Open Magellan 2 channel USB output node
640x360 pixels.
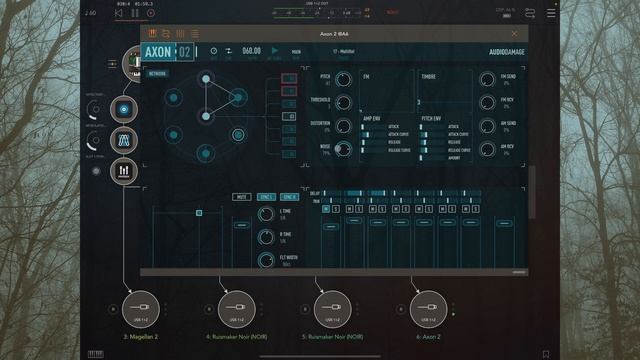(140, 309)
